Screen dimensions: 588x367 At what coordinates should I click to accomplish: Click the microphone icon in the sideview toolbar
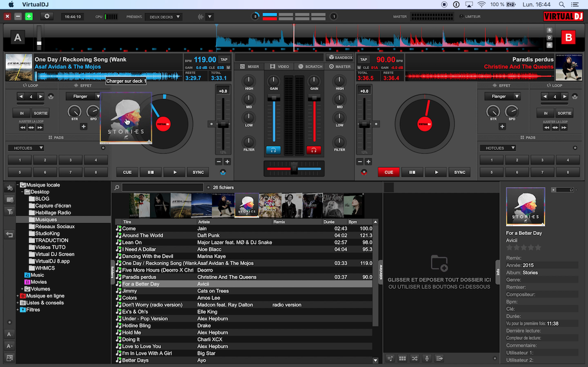427,359
